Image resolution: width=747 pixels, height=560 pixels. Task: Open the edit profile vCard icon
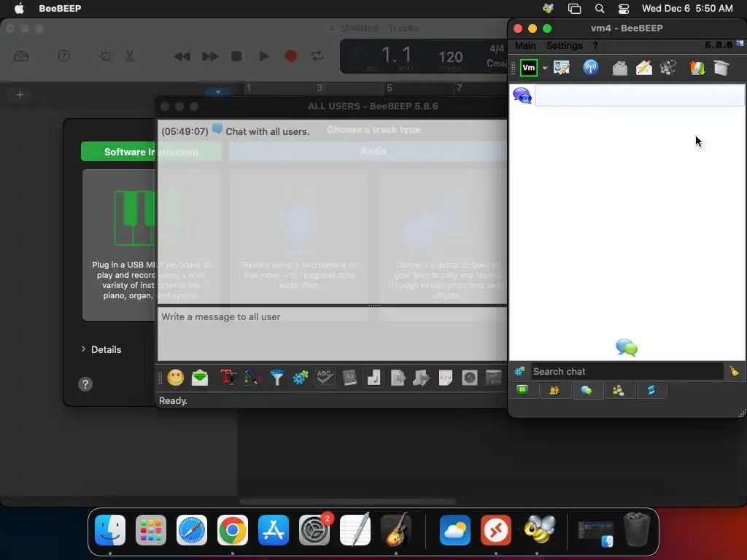pos(562,68)
